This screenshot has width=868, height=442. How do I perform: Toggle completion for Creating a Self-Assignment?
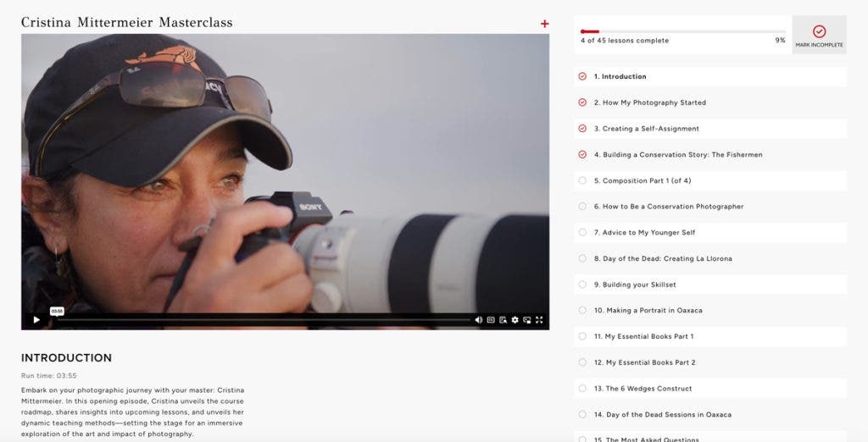tap(582, 129)
